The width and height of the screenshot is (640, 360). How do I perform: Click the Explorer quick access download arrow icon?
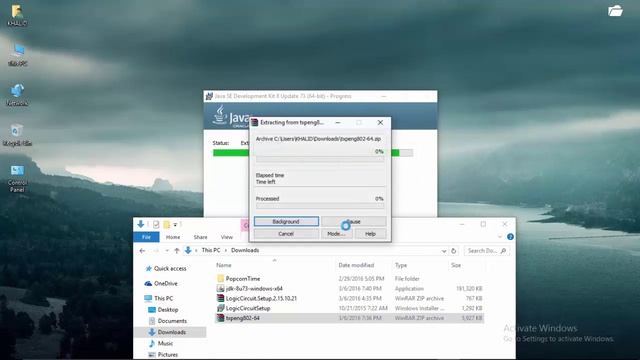click(x=141, y=224)
